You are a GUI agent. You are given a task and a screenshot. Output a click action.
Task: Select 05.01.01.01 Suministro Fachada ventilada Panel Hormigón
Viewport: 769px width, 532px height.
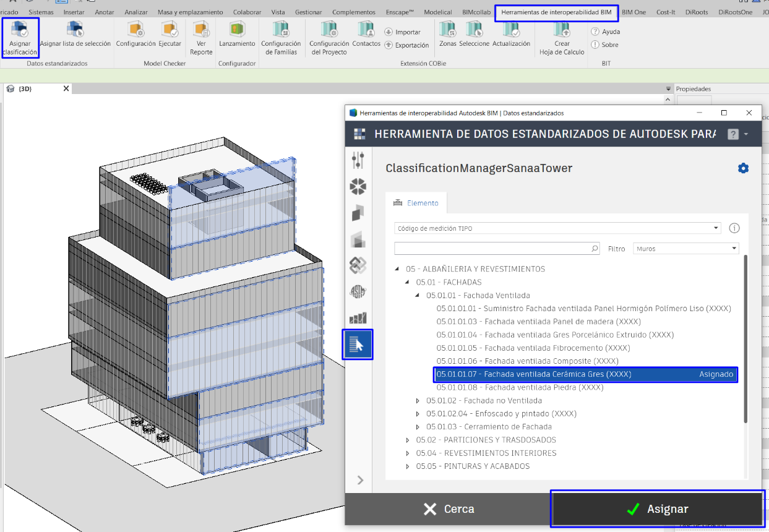pyautogui.click(x=583, y=309)
